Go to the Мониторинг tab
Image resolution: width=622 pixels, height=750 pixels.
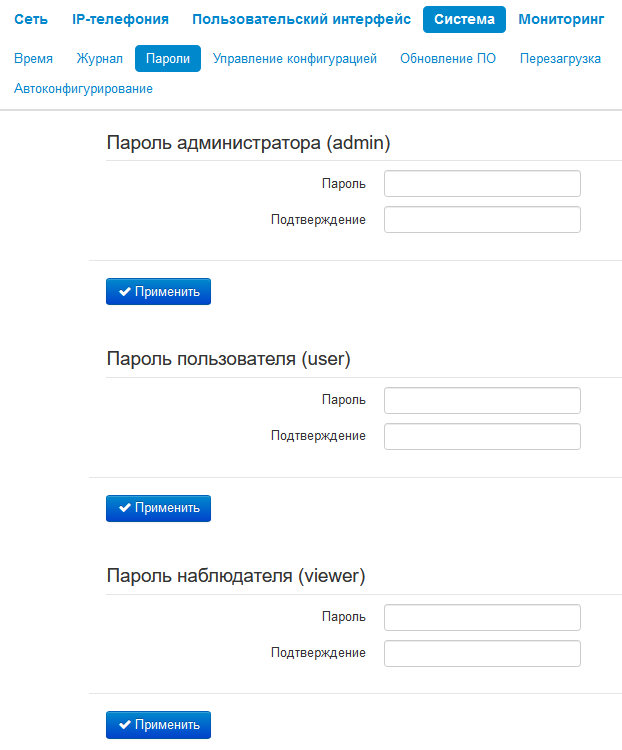point(562,19)
